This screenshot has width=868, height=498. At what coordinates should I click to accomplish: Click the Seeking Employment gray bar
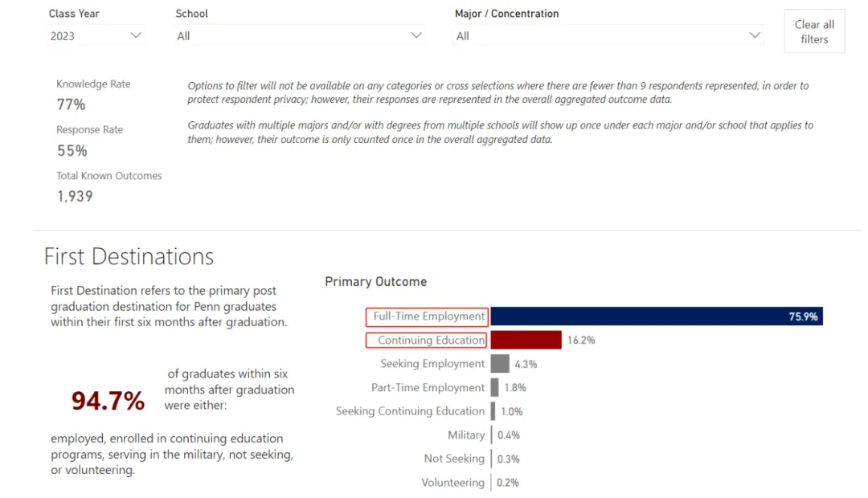(500, 364)
